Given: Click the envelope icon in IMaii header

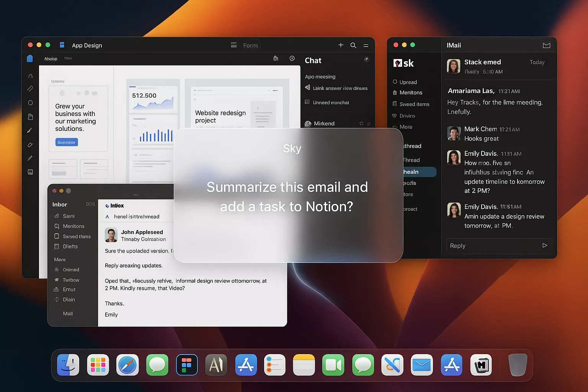Looking at the screenshot, I should 546,46.
